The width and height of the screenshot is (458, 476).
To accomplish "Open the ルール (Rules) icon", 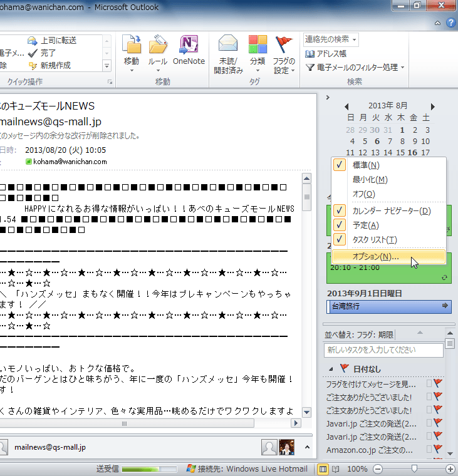I will click(x=158, y=44).
